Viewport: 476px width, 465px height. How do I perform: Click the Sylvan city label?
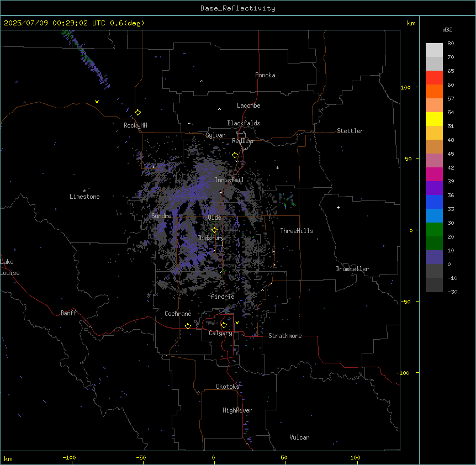[x=215, y=135]
